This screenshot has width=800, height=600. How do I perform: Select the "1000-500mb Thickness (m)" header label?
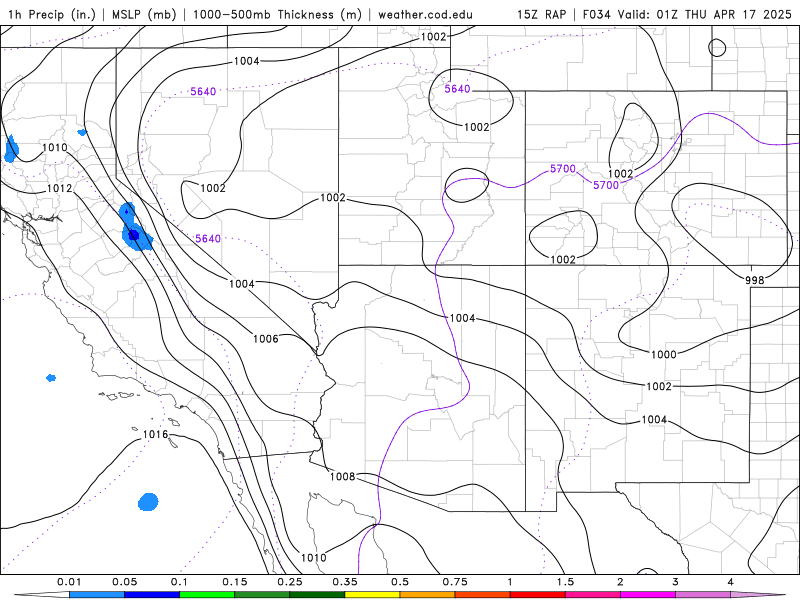[x=277, y=14]
